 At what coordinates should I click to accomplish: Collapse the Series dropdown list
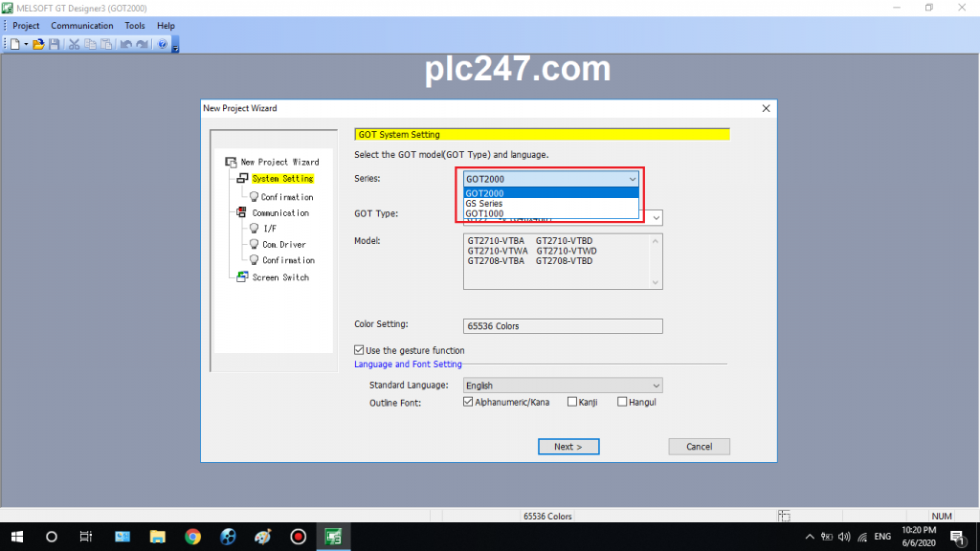coord(633,179)
